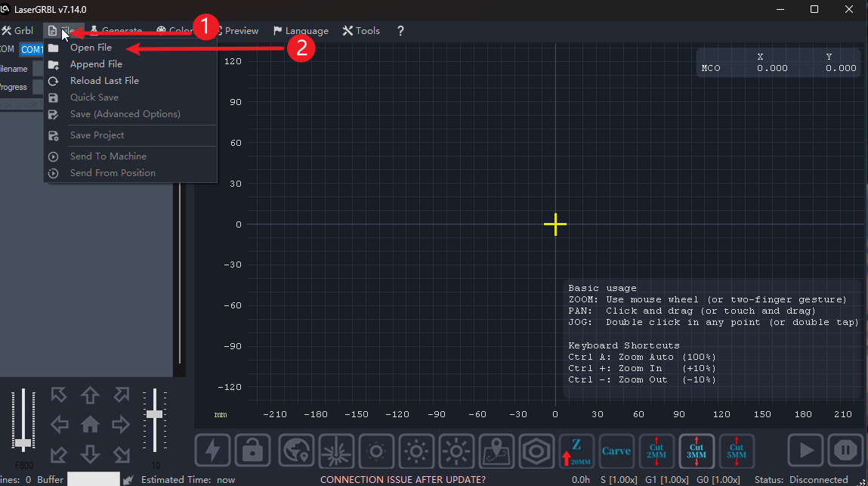Click the F800 jog speed slider
This screenshot has width=868, height=486.
(23, 443)
